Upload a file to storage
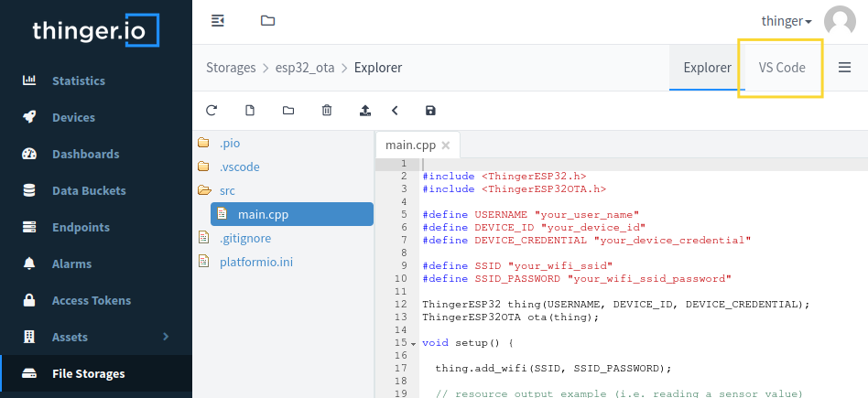Screen dimensions: 868x398 click(x=364, y=110)
